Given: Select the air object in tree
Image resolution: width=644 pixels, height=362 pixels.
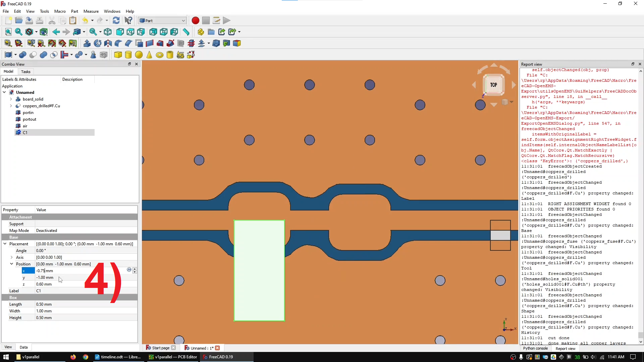Looking at the screenshot, I should coord(25,126).
